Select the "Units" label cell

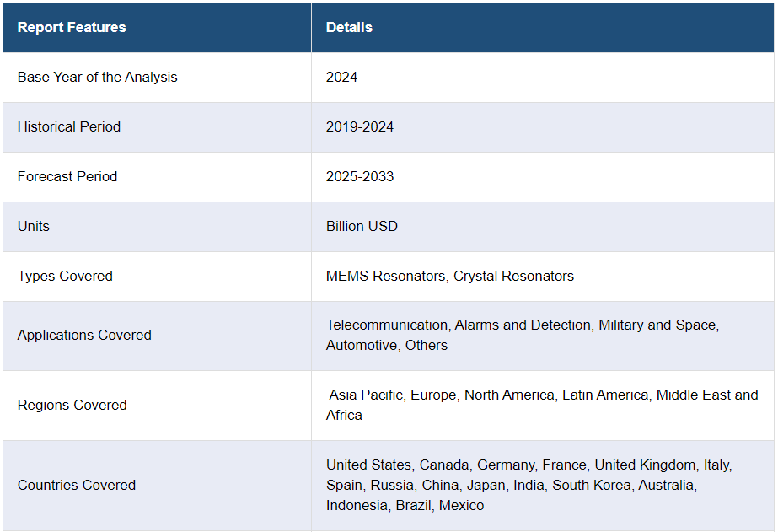click(34, 227)
